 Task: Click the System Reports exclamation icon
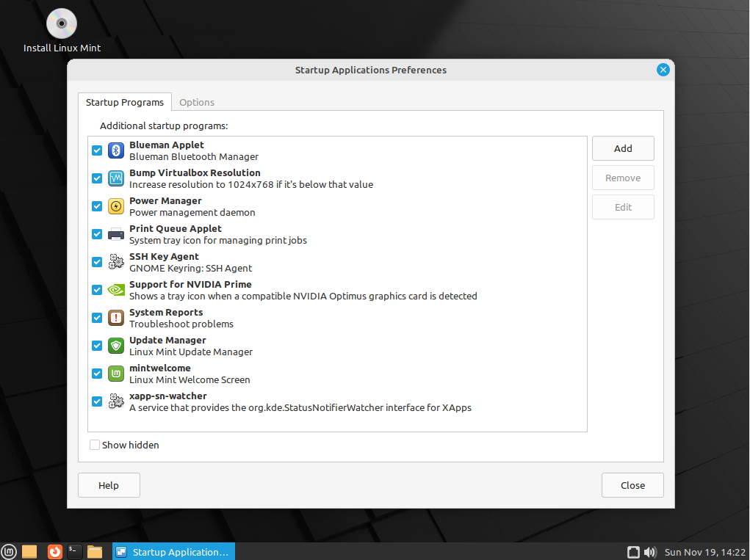pos(116,318)
